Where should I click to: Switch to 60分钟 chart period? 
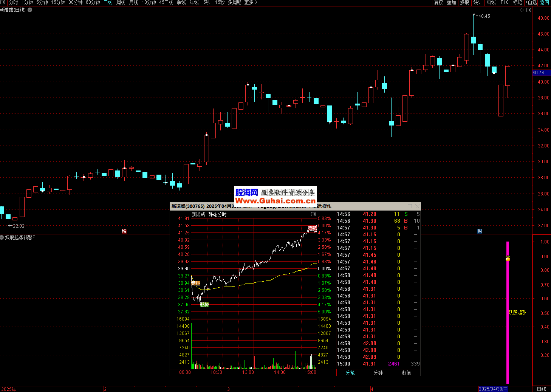pyautogui.click(x=93, y=2)
